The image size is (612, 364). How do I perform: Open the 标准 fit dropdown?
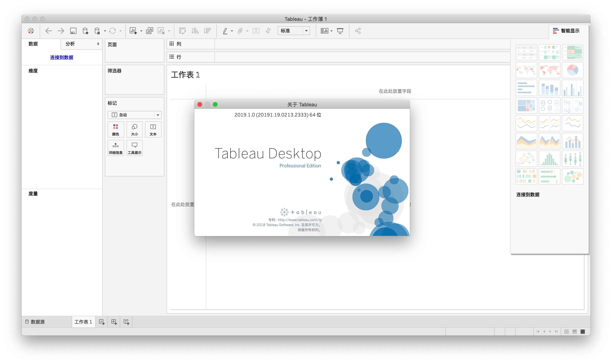pos(294,31)
